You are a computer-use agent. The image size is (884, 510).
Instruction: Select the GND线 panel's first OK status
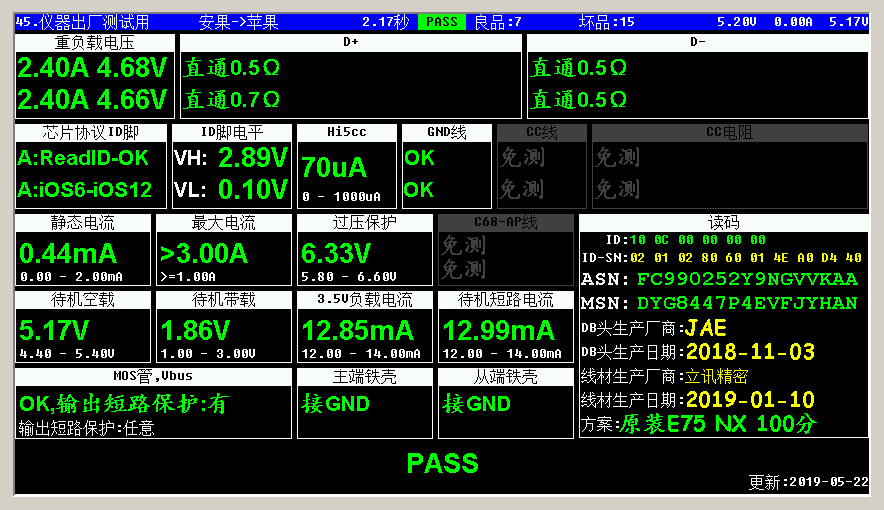(x=420, y=158)
